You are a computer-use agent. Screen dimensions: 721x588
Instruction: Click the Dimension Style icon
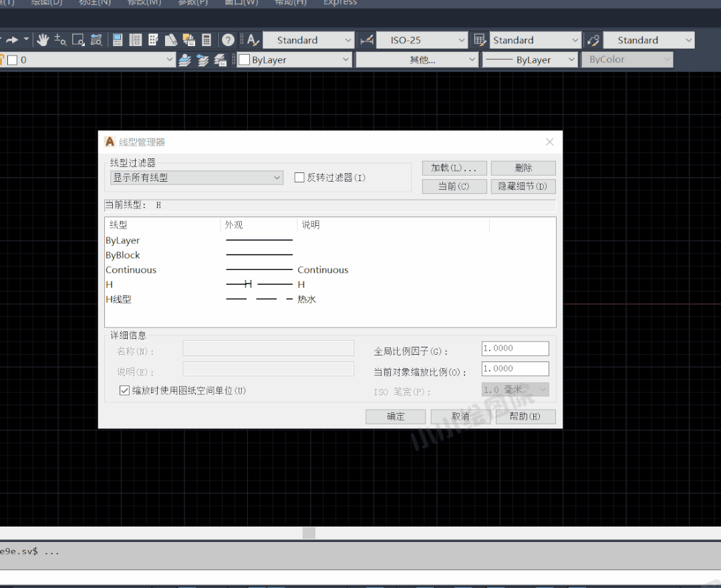366,40
